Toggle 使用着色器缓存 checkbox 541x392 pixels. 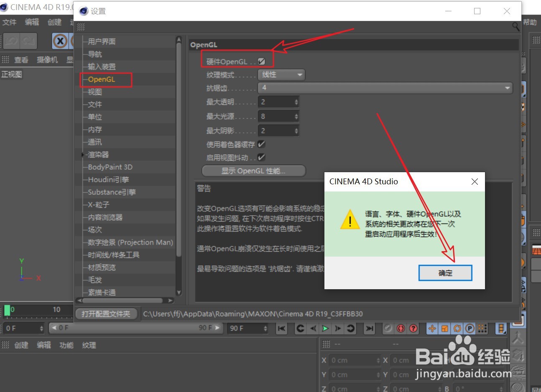point(261,144)
